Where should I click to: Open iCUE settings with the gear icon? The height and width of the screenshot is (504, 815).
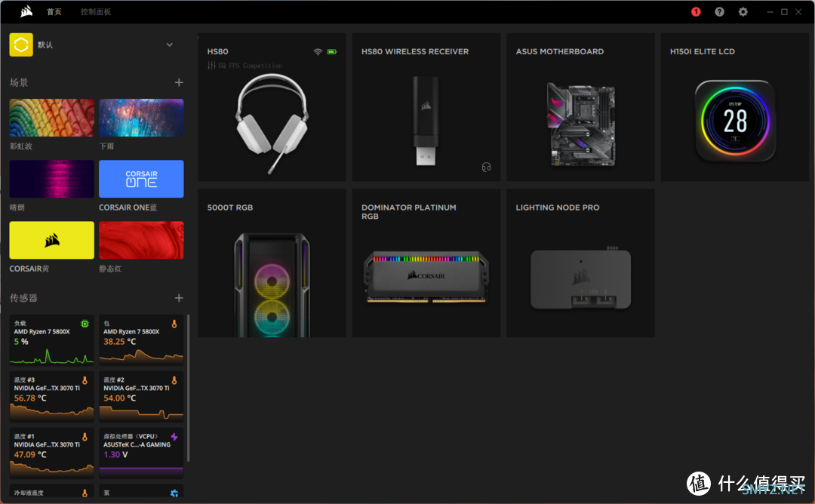(x=743, y=11)
